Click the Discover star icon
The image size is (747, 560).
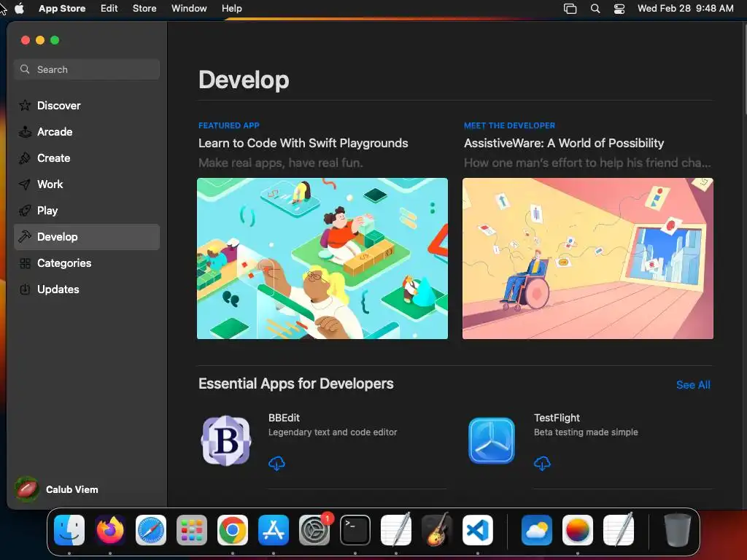click(x=25, y=106)
